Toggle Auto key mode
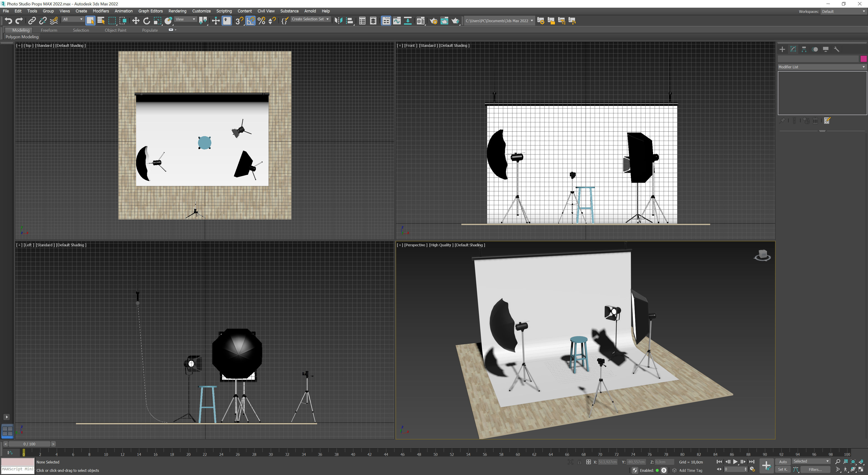868x475 pixels. tap(783, 462)
